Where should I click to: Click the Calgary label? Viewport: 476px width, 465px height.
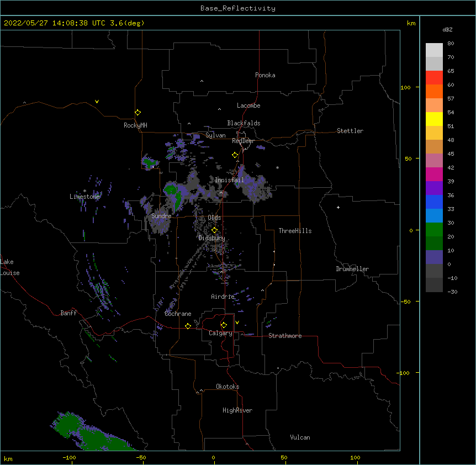tap(220, 333)
